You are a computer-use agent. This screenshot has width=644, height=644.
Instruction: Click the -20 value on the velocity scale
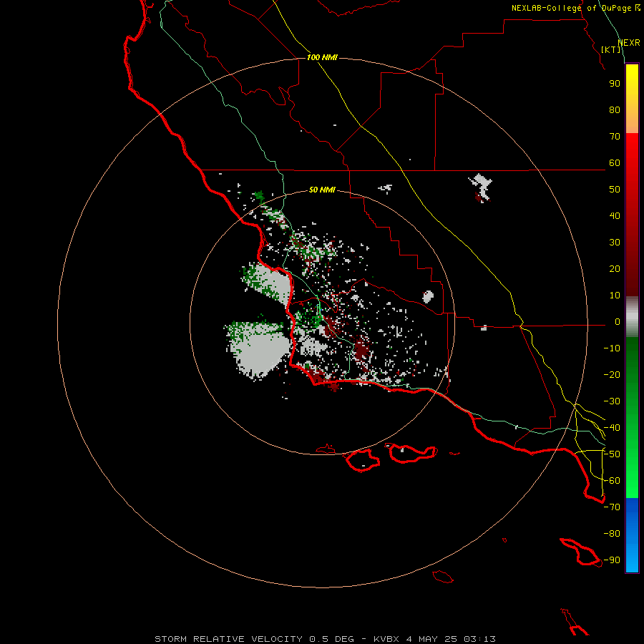pos(612,375)
